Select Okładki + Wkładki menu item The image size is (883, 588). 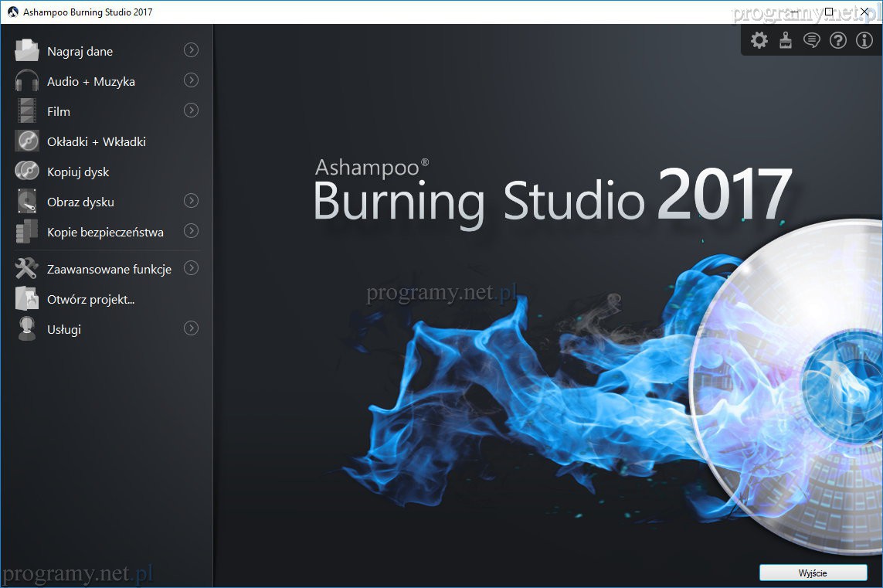click(x=96, y=141)
